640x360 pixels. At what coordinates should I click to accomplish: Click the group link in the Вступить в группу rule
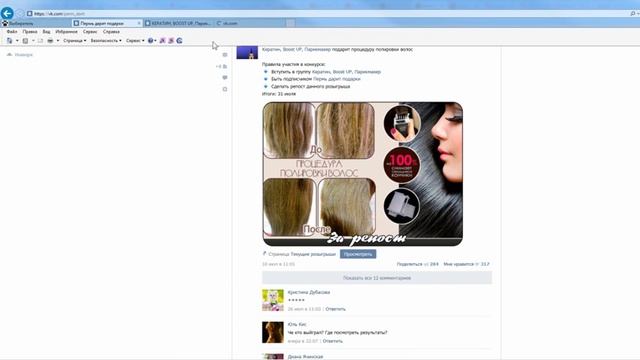coord(346,72)
